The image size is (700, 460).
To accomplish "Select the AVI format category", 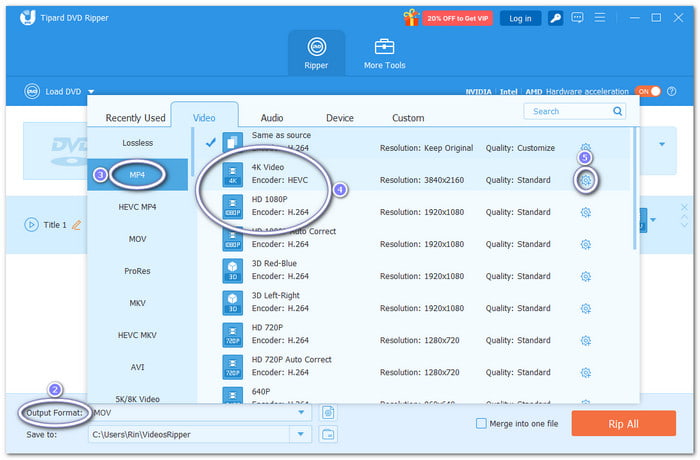I will (138, 367).
